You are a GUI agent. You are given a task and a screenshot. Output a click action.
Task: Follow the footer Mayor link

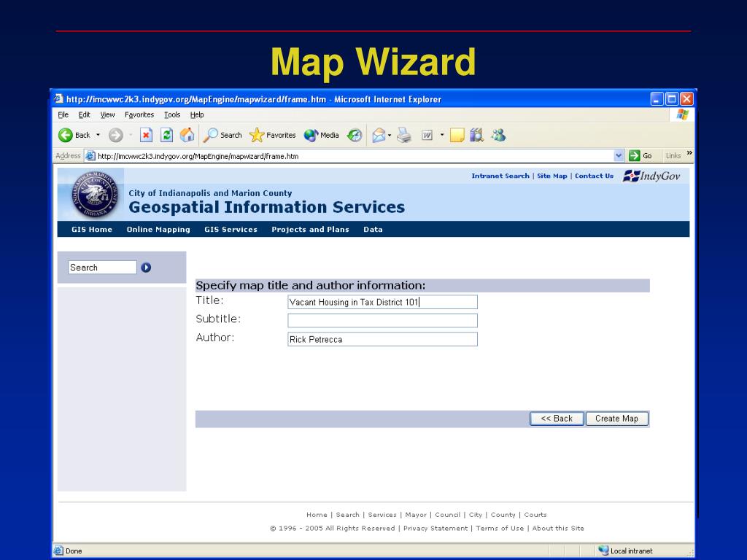(x=416, y=515)
